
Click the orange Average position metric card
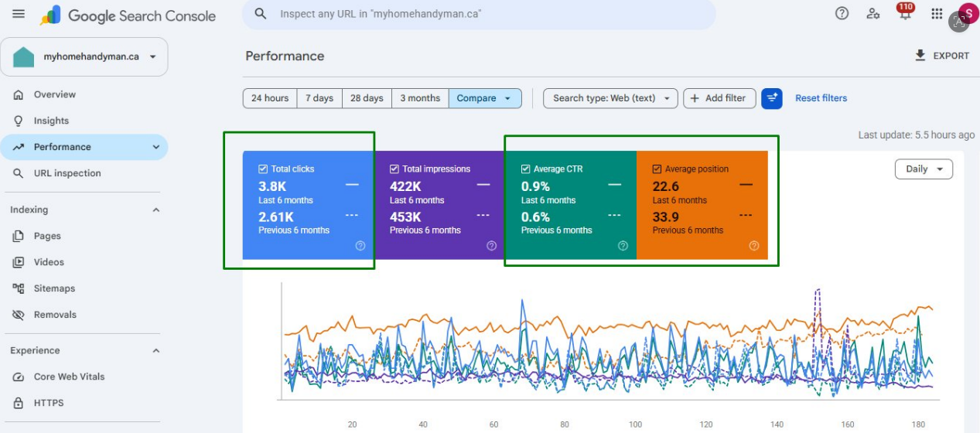[x=702, y=205]
